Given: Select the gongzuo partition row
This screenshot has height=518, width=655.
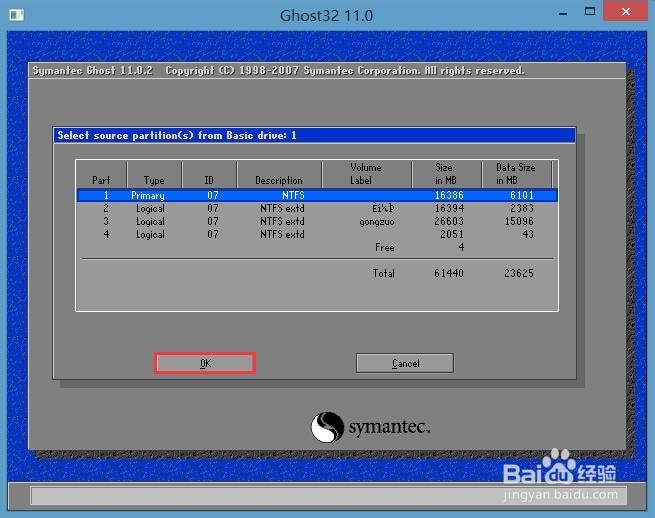Looking at the screenshot, I should pos(317,221).
